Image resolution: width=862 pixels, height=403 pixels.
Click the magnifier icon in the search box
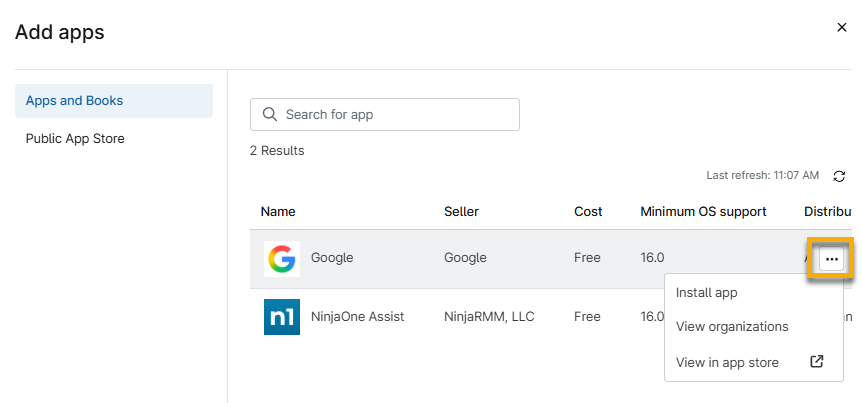(x=269, y=114)
